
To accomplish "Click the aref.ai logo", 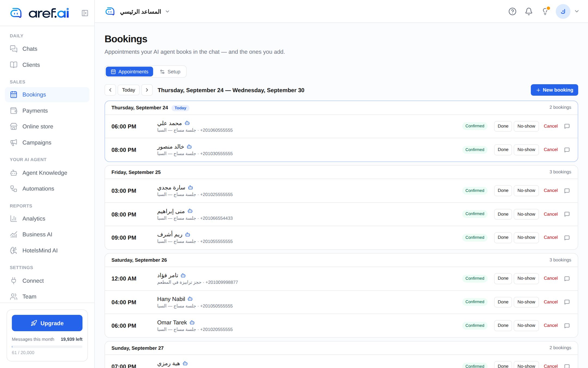I will [39, 13].
